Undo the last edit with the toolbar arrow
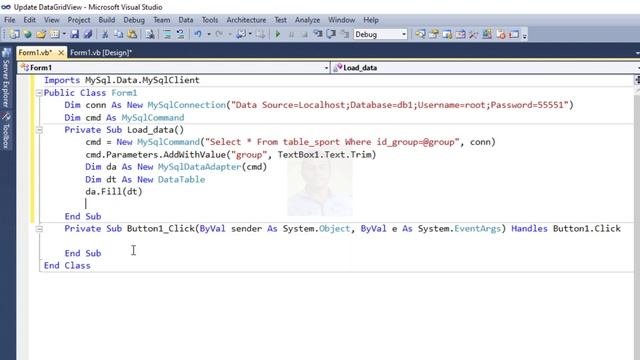The image size is (640, 360). coord(198,34)
